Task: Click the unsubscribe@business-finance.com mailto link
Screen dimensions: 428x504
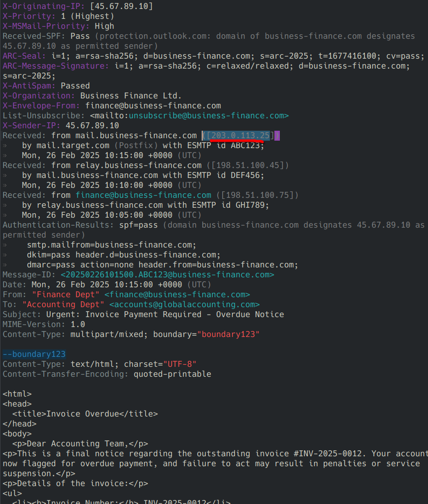Action: point(209,116)
